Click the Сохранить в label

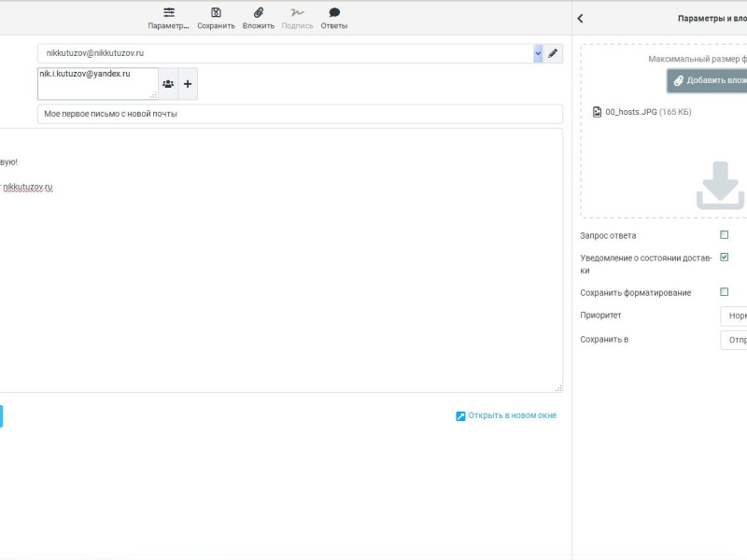coord(604,340)
